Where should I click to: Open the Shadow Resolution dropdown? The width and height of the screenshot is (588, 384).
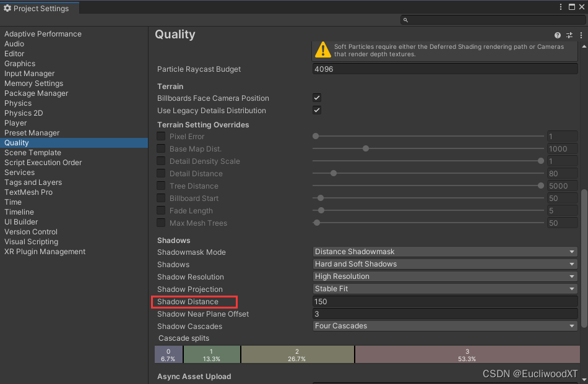tap(445, 276)
